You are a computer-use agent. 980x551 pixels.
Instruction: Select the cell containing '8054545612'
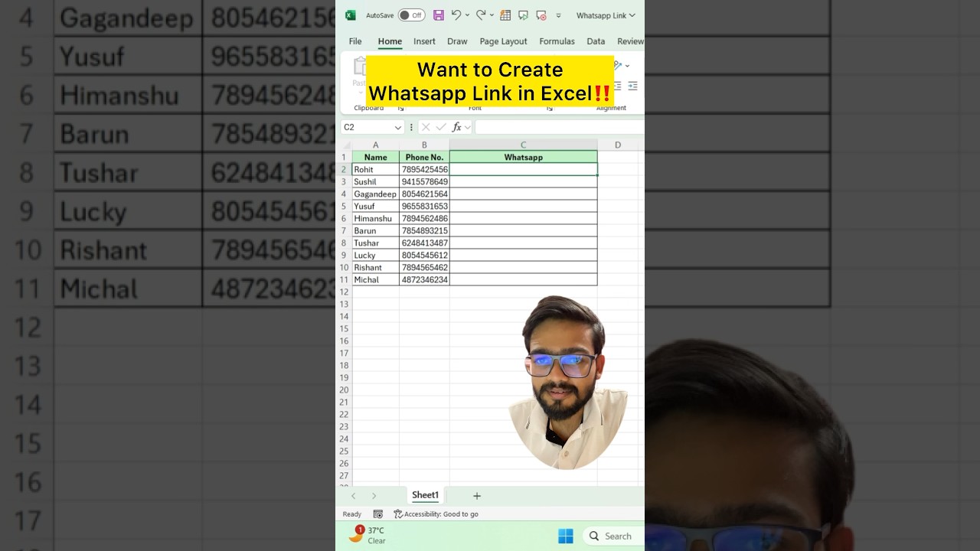424,255
